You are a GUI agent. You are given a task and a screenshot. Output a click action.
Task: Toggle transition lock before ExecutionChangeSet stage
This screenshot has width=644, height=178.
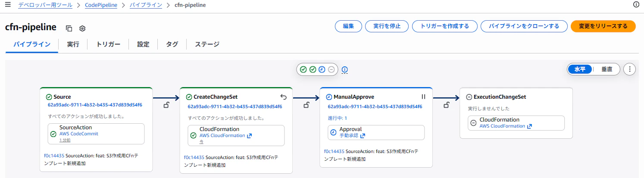pyautogui.click(x=447, y=105)
